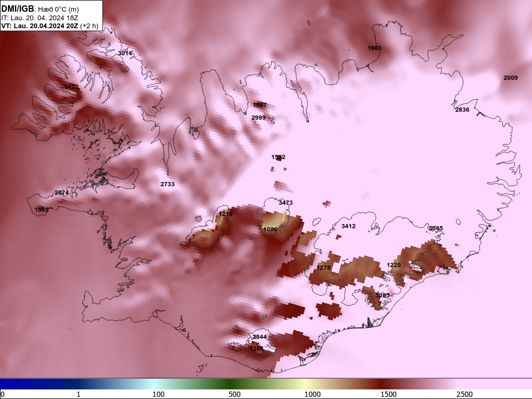Image resolution: width=532 pixels, height=399 pixels.
Task: Click the 1500 tick on the color scale
Action: tap(388, 394)
